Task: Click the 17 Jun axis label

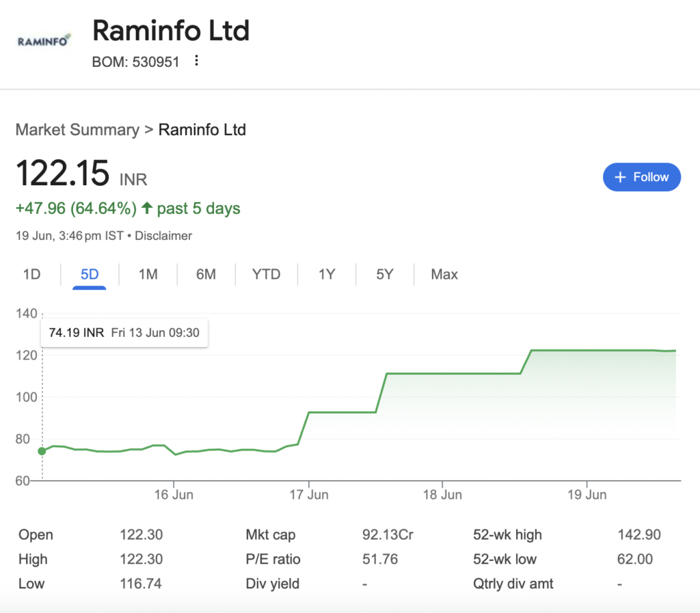Action: [308, 494]
